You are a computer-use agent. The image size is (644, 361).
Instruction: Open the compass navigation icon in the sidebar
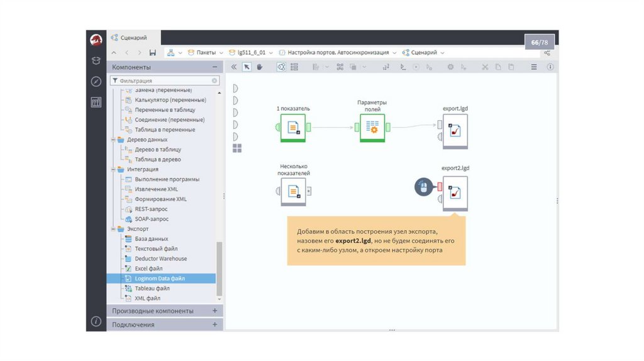96,81
